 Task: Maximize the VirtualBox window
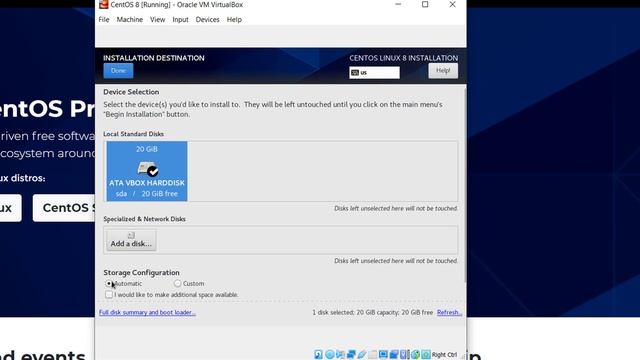point(425,4)
